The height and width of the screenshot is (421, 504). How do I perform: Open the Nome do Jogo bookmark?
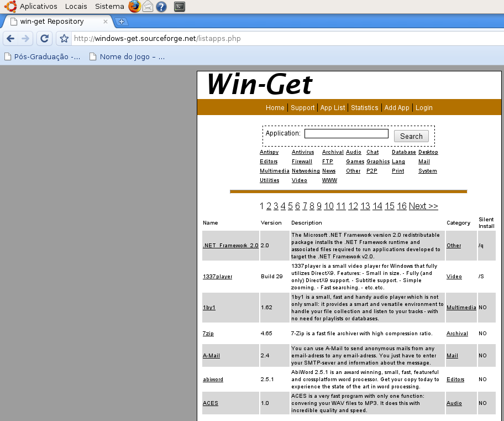127,56
